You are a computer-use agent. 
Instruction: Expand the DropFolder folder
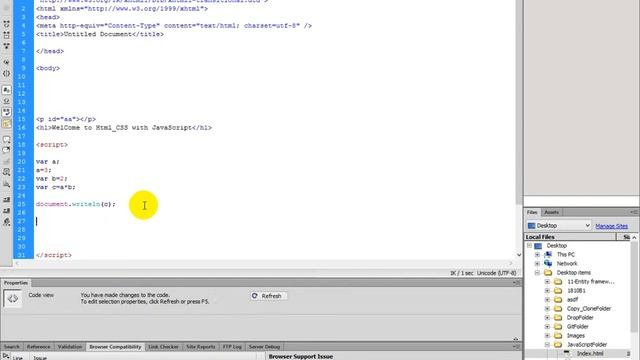[547, 318]
